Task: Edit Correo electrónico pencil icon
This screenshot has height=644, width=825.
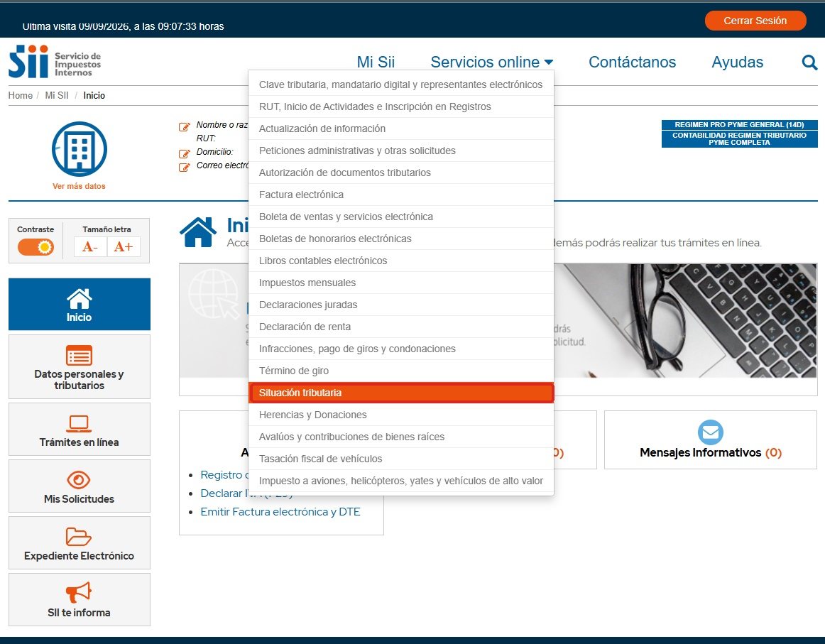Action: pos(184,168)
